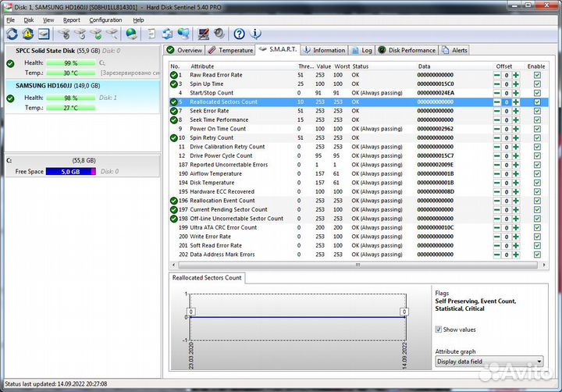Toggle Enable checkbox for Airflow Temperature
Screen dimensions: 562x392
(537, 173)
